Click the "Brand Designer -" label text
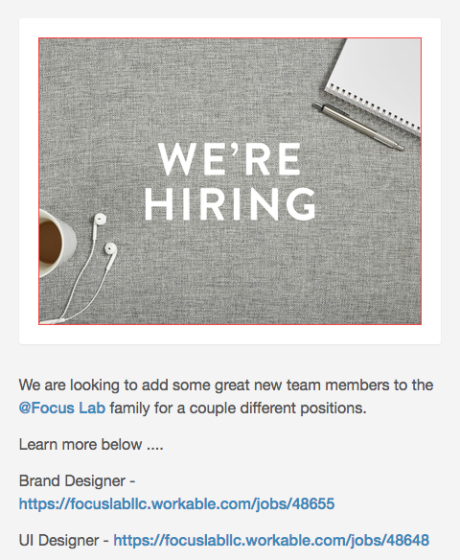Viewport: 460px width, 560px height. pos(77,481)
